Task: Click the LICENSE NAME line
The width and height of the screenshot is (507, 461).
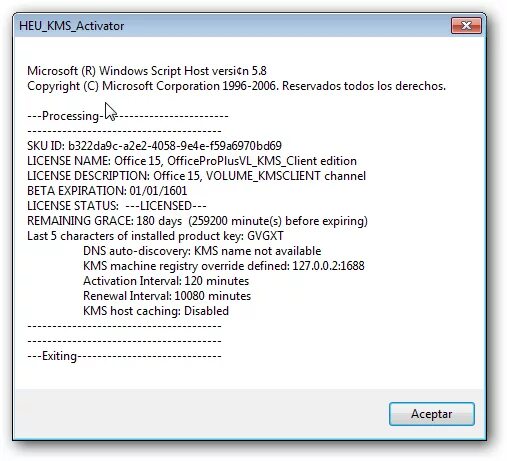Action: click(192, 161)
